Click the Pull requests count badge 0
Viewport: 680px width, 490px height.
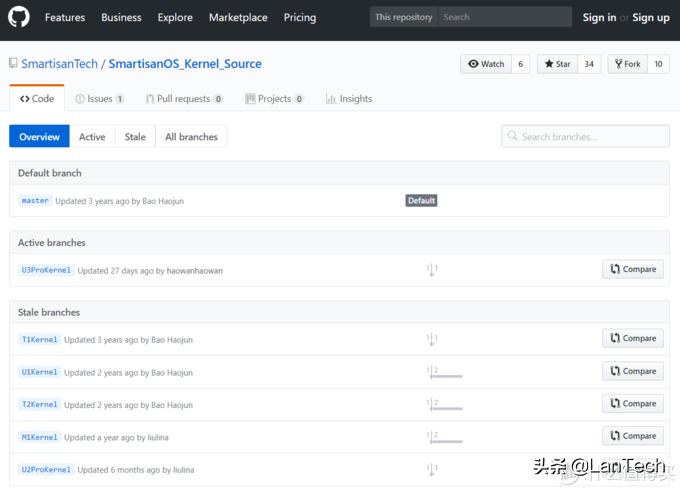(x=218, y=99)
